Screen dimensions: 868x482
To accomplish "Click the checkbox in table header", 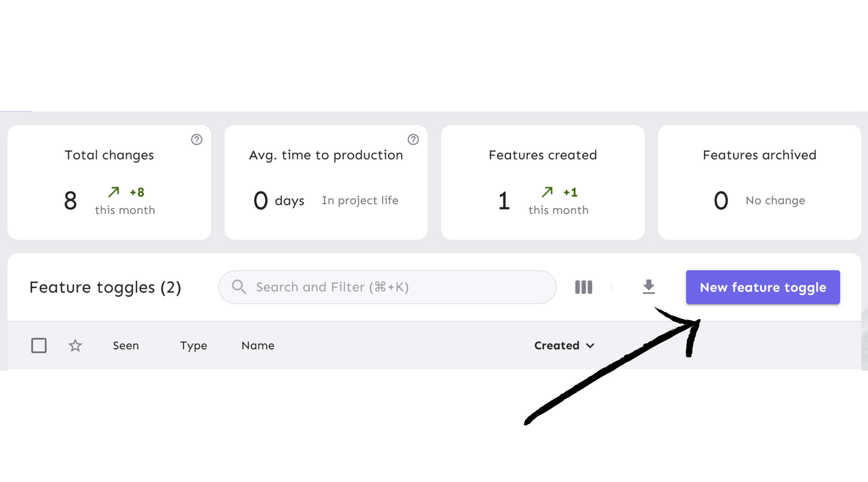I will pyautogui.click(x=39, y=345).
